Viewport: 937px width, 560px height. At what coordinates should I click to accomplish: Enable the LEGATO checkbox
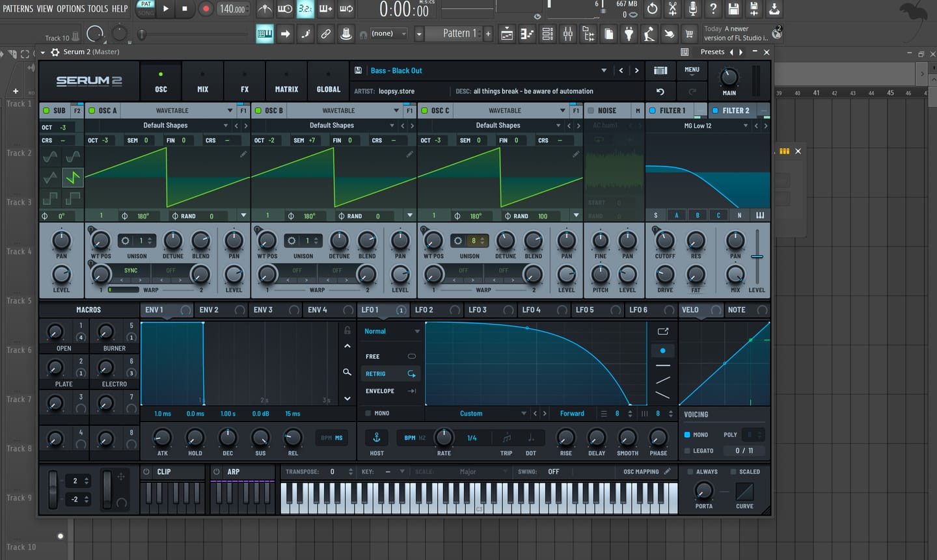click(687, 451)
